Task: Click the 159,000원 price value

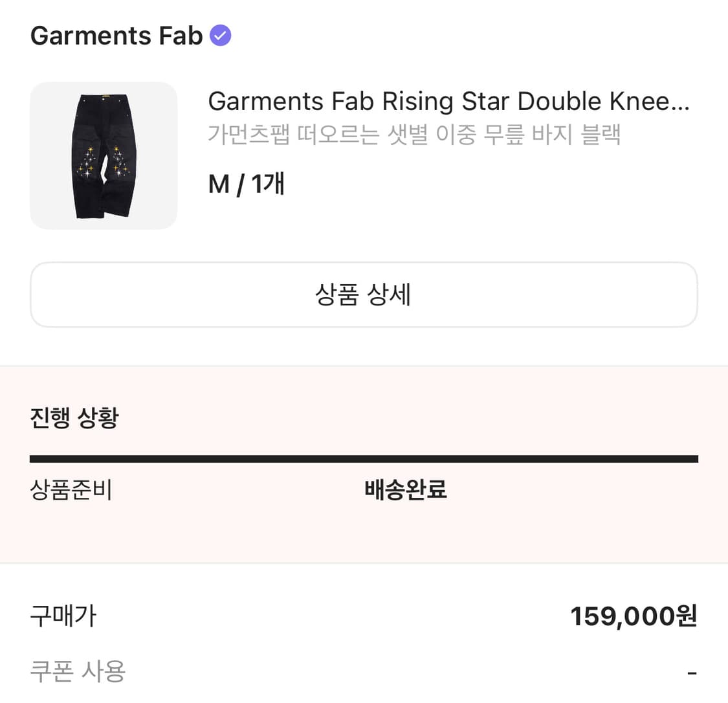Action: click(x=634, y=617)
